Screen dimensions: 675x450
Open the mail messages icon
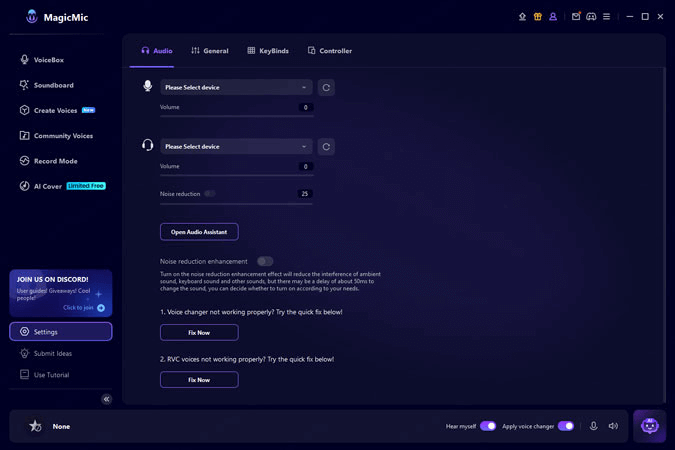[576, 16]
